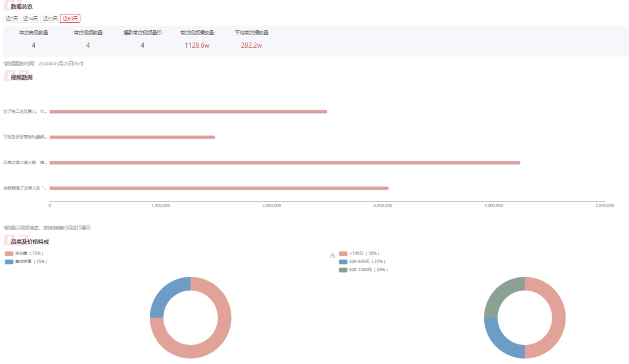
Task: Click the video label 云南边境小城火锅
Action: coord(25,162)
